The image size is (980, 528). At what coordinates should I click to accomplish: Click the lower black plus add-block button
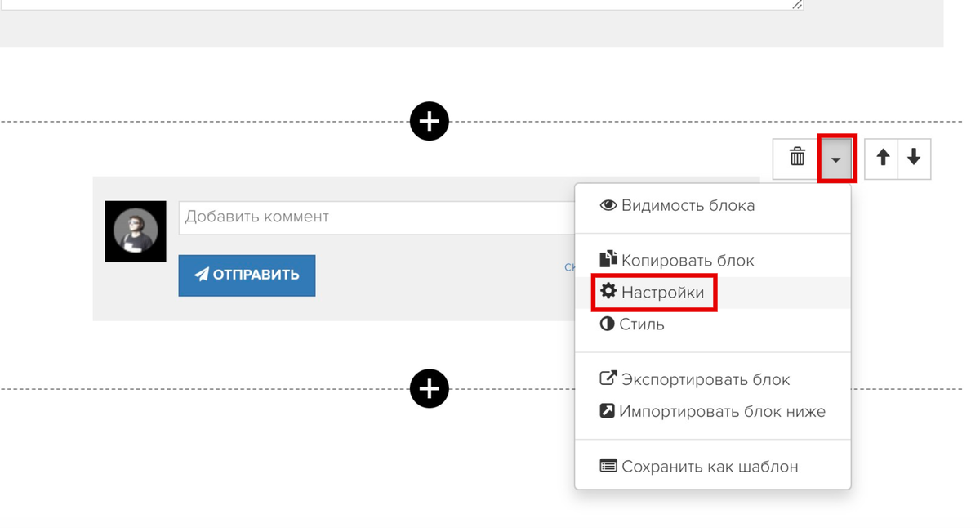430,388
